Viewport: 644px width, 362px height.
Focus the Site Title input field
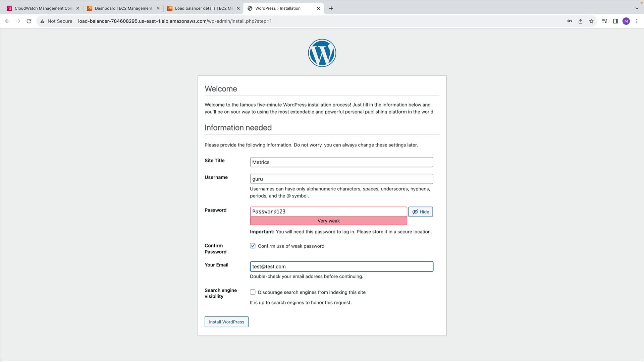click(341, 162)
